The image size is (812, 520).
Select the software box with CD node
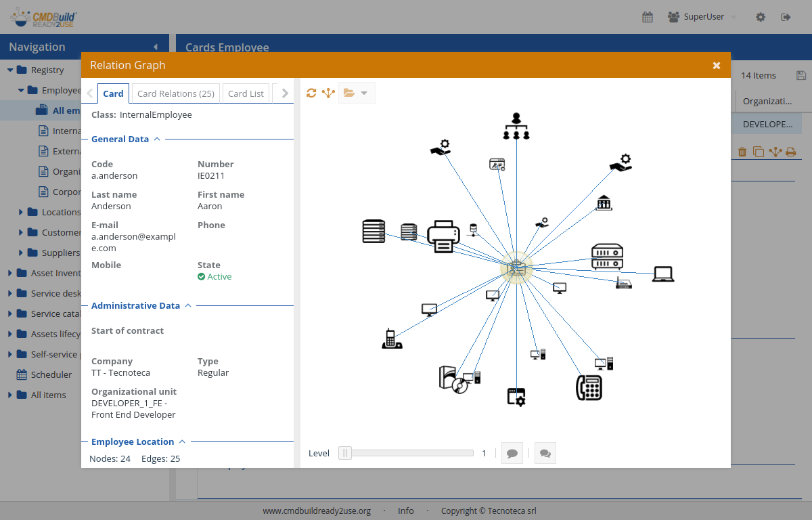click(x=453, y=380)
